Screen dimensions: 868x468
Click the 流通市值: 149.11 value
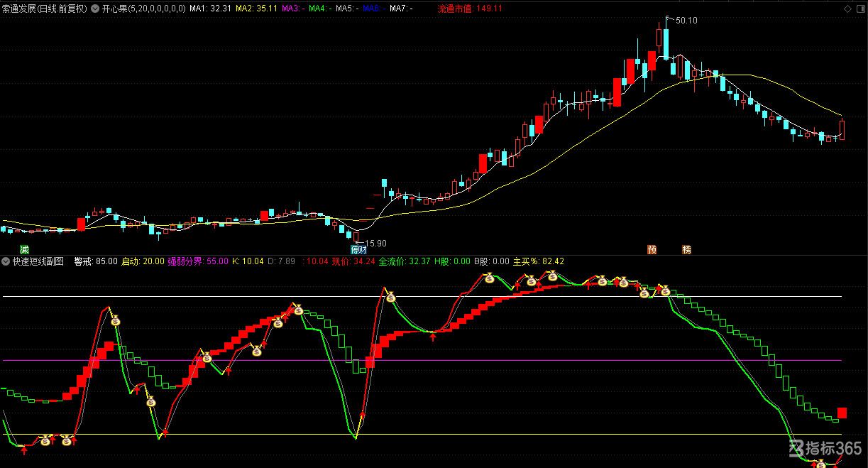[x=470, y=9]
